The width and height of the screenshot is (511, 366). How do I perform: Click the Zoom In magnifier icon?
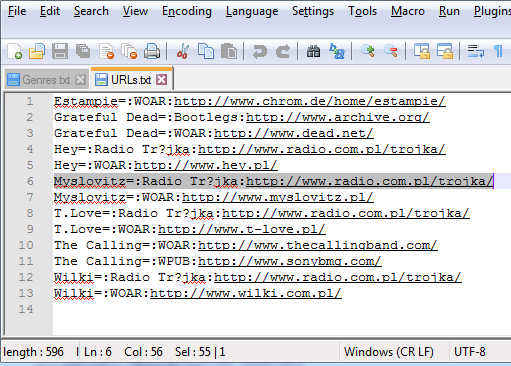point(368,52)
